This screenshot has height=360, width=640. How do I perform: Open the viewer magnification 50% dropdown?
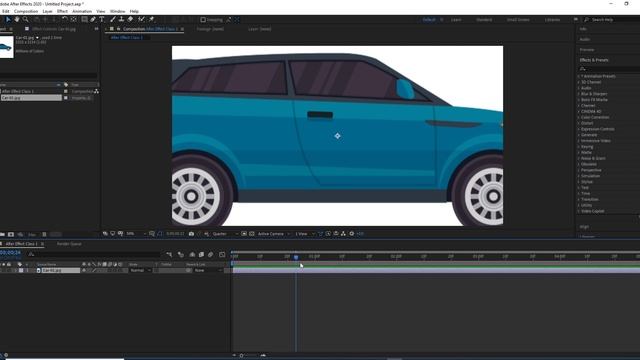136,234
